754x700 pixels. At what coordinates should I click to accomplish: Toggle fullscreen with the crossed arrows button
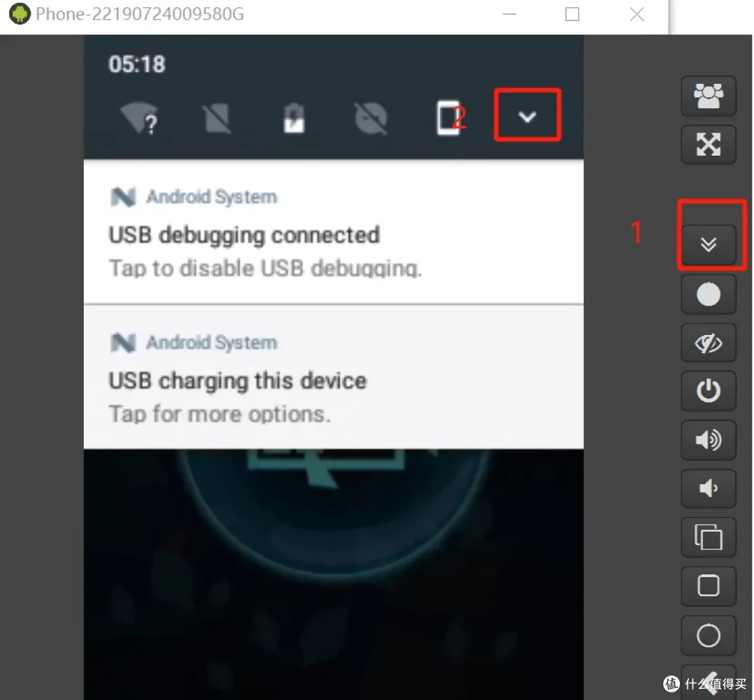[709, 144]
